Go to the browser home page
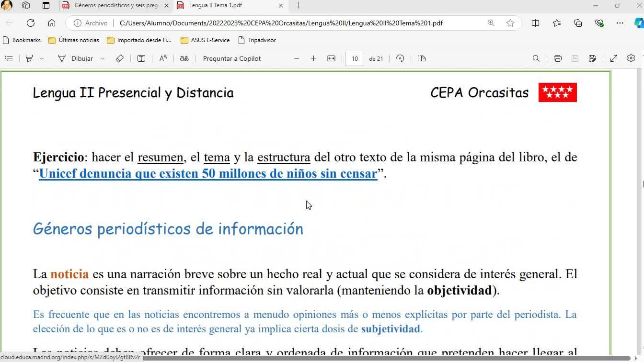Image resolution: width=644 pixels, height=362 pixels. pyautogui.click(x=52, y=23)
